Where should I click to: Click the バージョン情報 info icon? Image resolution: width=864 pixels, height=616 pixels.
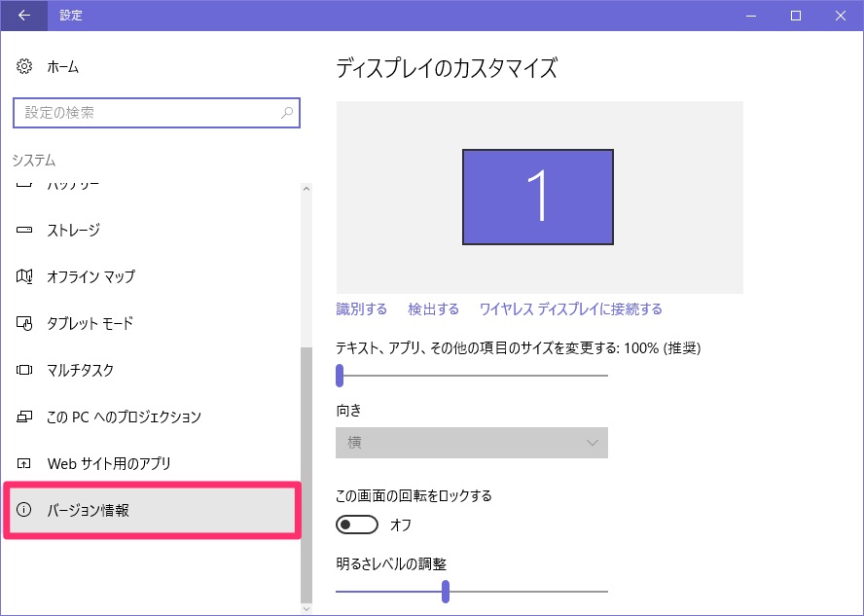24,510
